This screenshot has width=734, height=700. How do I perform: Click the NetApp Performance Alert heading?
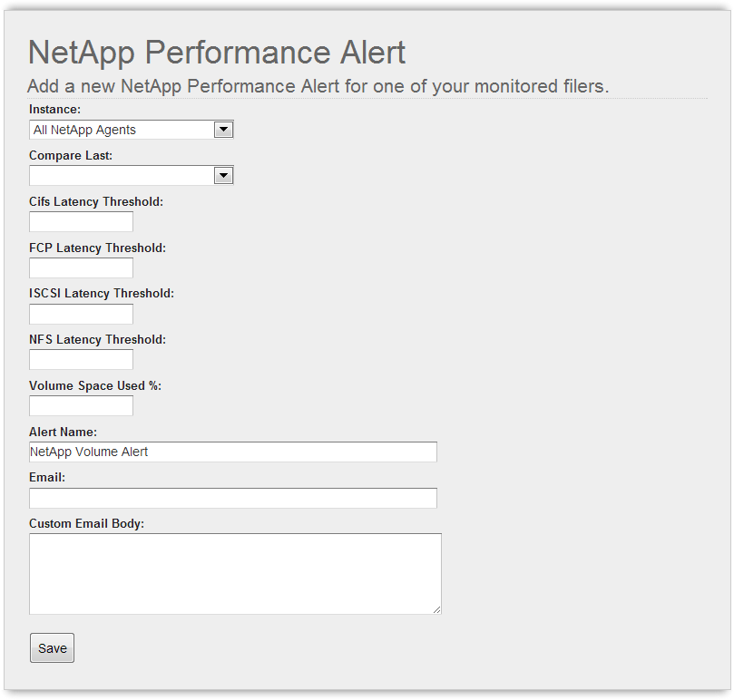(x=217, y=52)
